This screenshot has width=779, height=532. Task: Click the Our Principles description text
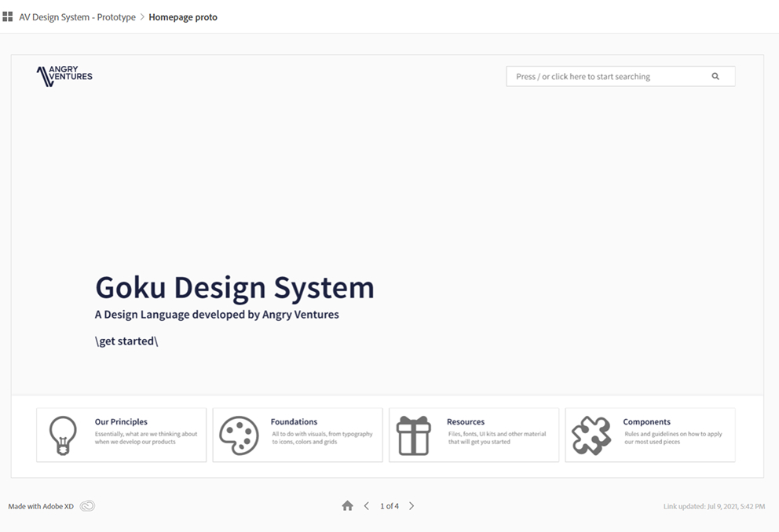[146, 438]
